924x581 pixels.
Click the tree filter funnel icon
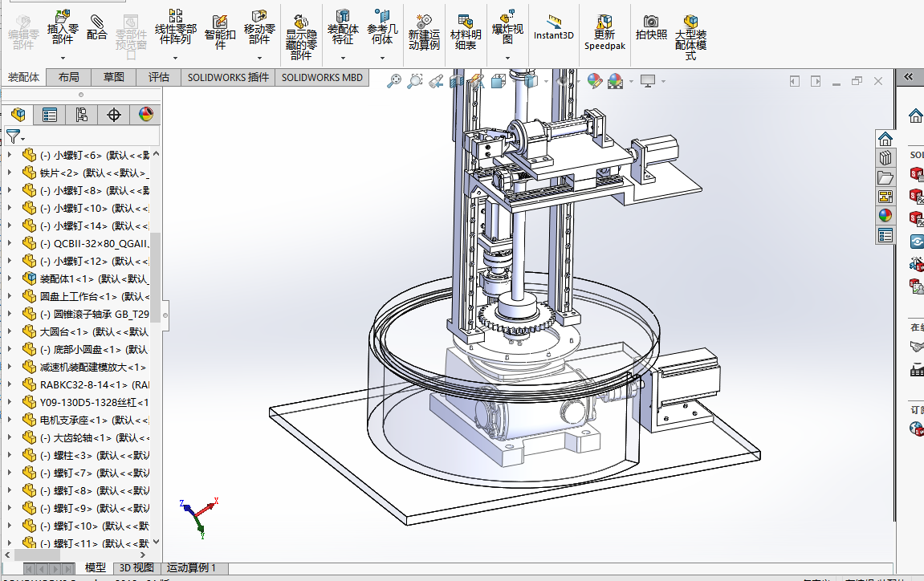click(14, 136)
